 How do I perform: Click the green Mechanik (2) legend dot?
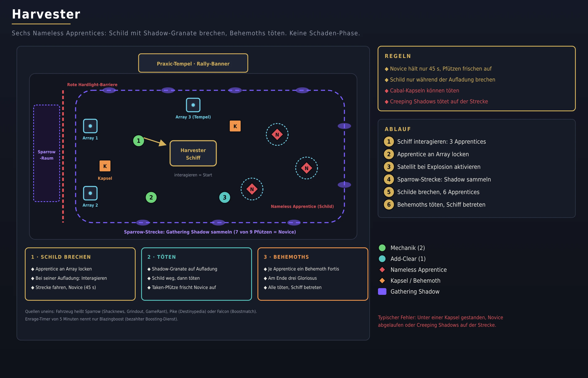(x=382, y=248)
